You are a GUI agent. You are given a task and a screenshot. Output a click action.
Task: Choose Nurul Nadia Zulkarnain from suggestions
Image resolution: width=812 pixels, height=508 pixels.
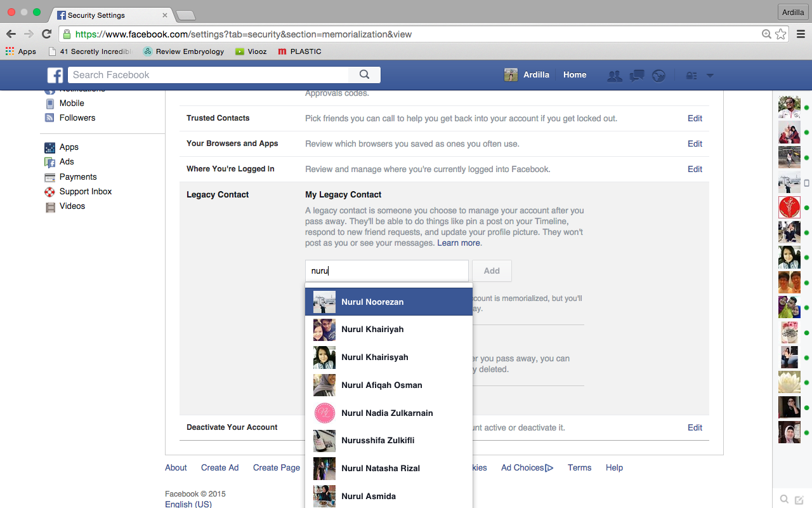tap(389, 413)
